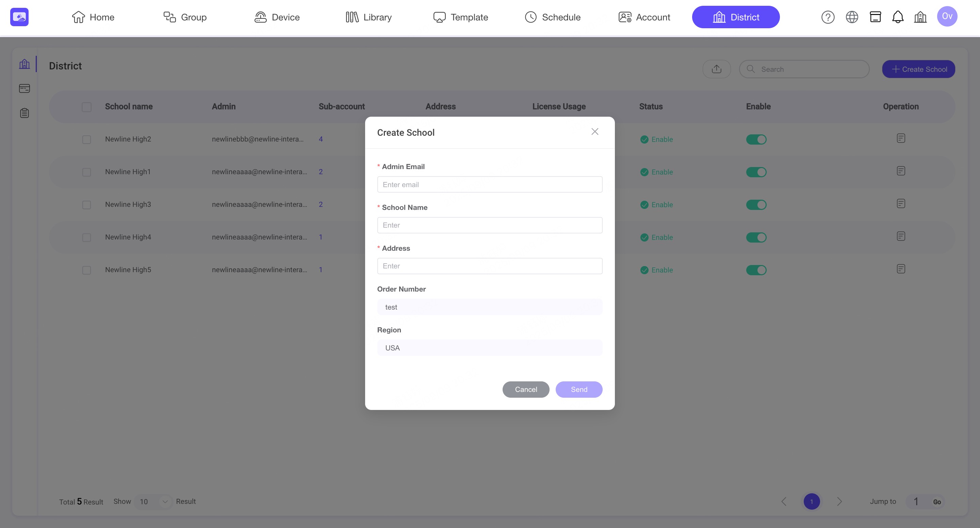Viewport: 980px width, 528px height.
Task: Open the language globe icon
Action: 852,17
